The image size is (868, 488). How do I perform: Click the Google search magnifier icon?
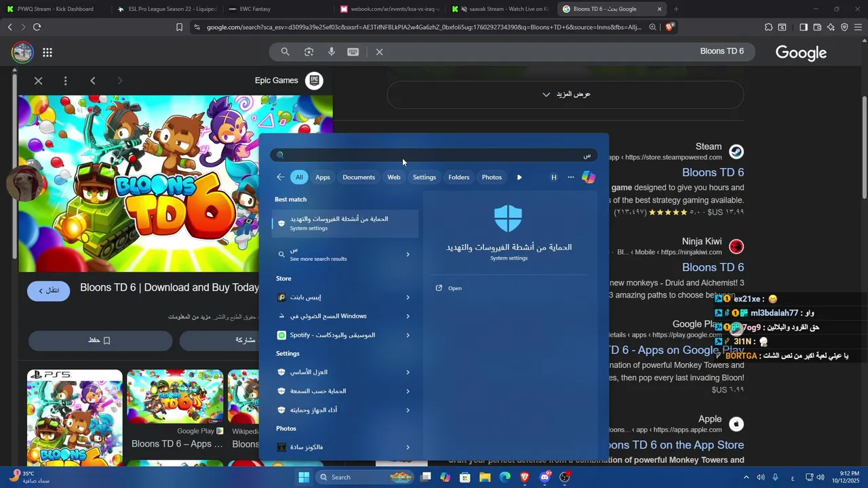pos(285,52)
